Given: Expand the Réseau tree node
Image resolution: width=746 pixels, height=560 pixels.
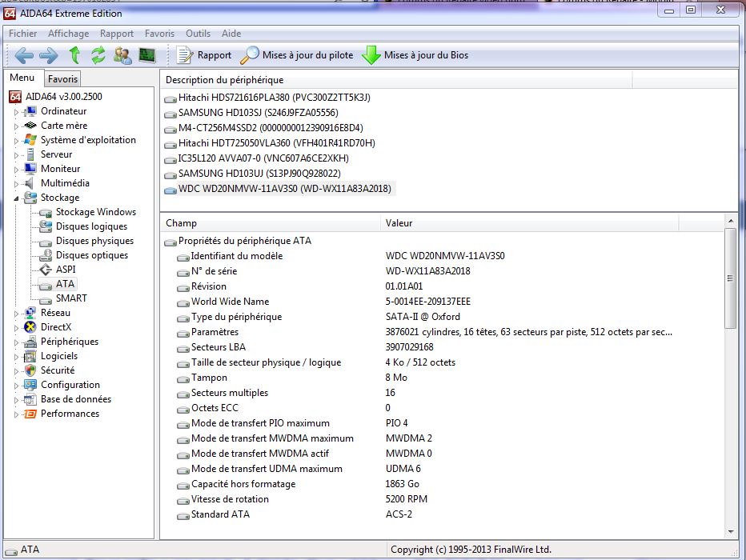Looking at the screenshot, I should [15, 314].
